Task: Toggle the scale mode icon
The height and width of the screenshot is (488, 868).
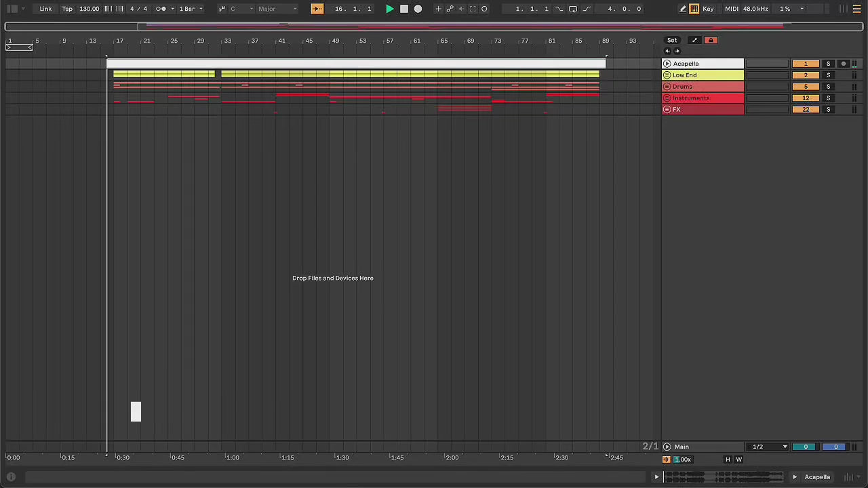Action: pyautogui.click(x=222, y=9)
